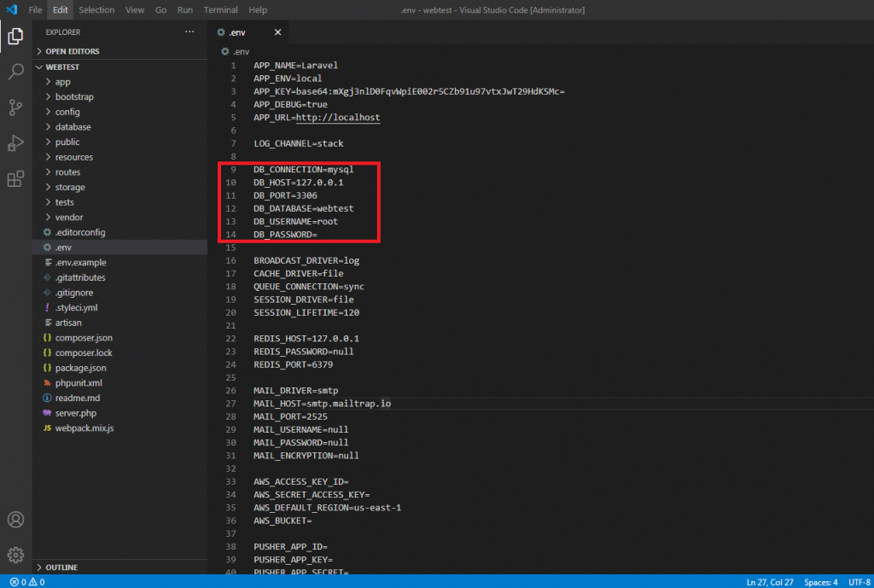Click APP_KEY line in editor
This screenshot has width=874, height=588.
pos(409,91)
